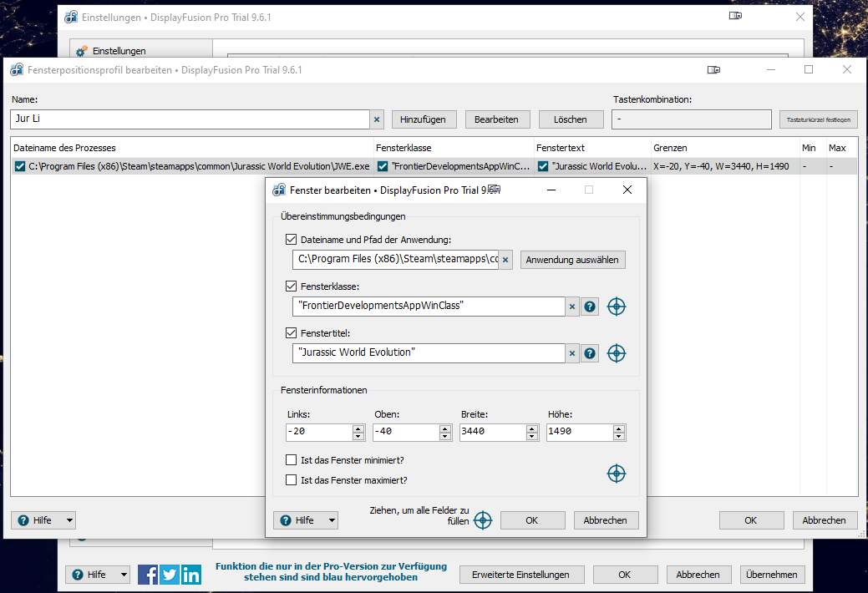Click into the Name field 'Jur Li'

tap(190, 119)
